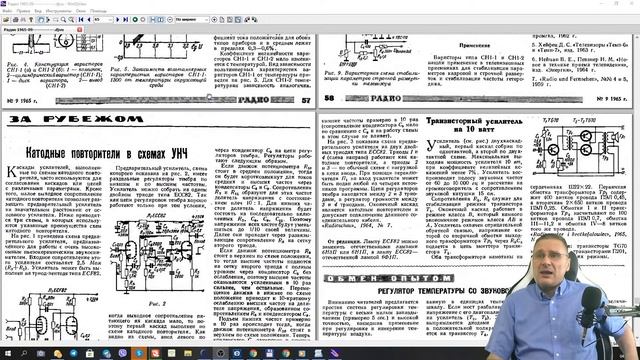Navigate forward with the grey circle button

click(x=143, y=20)
